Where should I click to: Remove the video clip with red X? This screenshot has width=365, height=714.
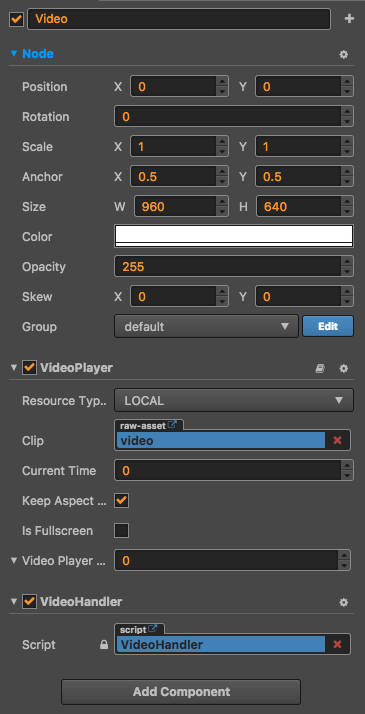(x=337, y=440)
